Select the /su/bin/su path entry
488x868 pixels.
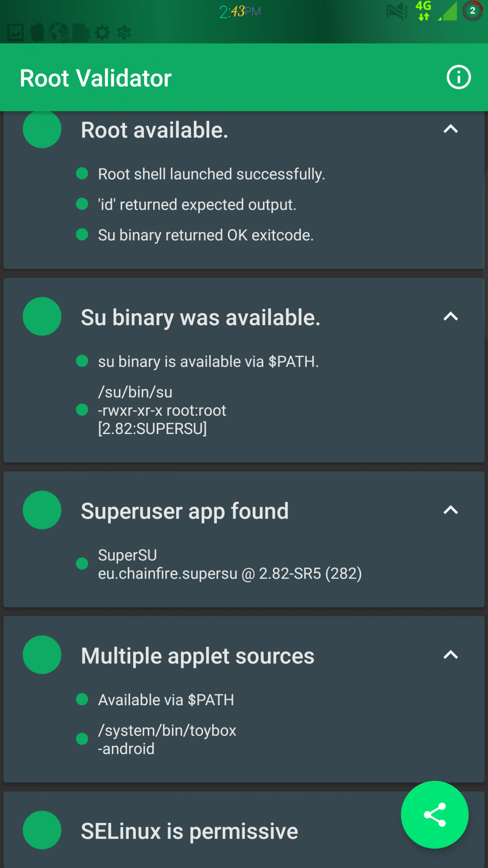pos(162,410)
